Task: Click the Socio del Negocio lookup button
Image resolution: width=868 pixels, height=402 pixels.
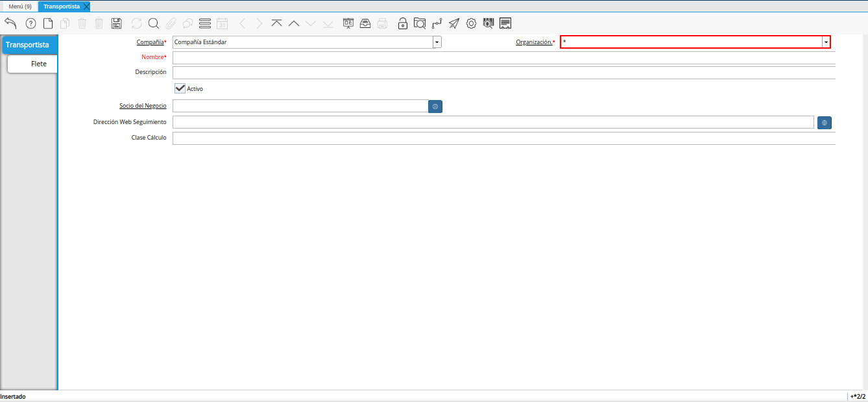Action: tap(435, 106)
